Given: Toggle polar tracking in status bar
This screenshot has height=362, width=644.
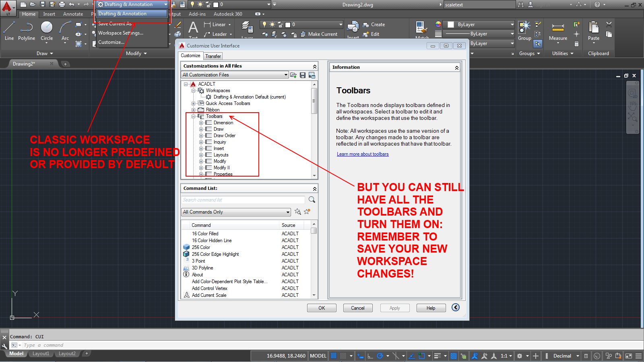Looking at the screenshot, I should [x=380, y=356].
